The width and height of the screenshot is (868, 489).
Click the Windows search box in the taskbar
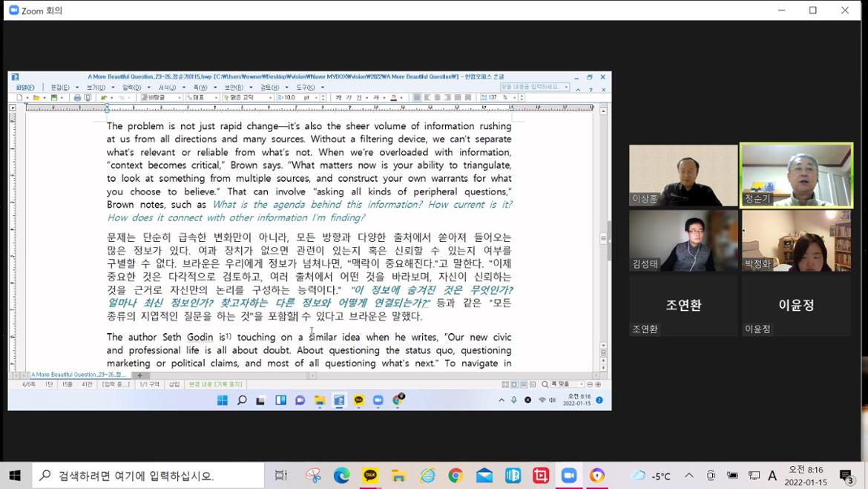148,476
